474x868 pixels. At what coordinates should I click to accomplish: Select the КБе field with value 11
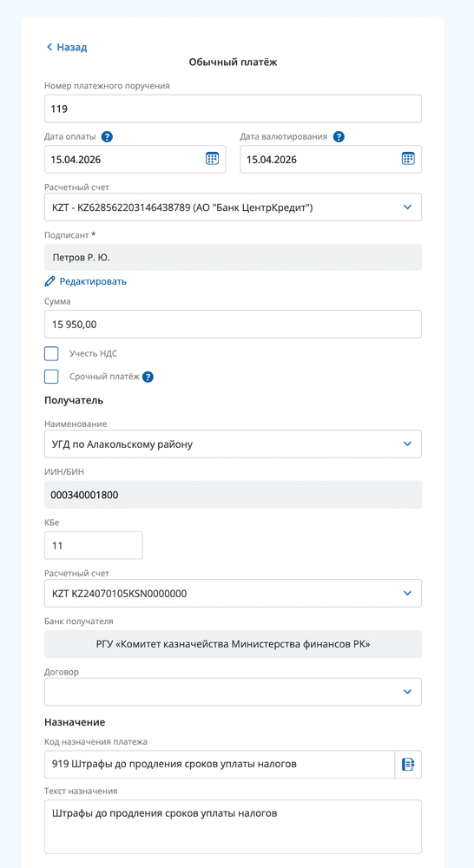pos(94,545)
